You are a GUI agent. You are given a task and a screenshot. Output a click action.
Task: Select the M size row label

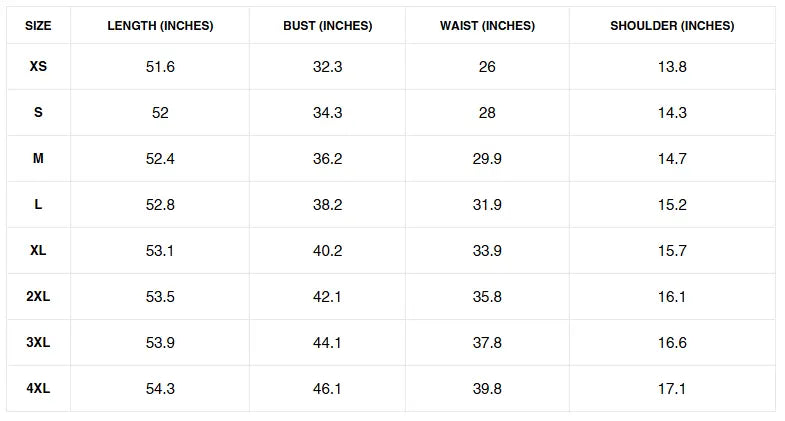pyautogui.click(x=38, y=158)
